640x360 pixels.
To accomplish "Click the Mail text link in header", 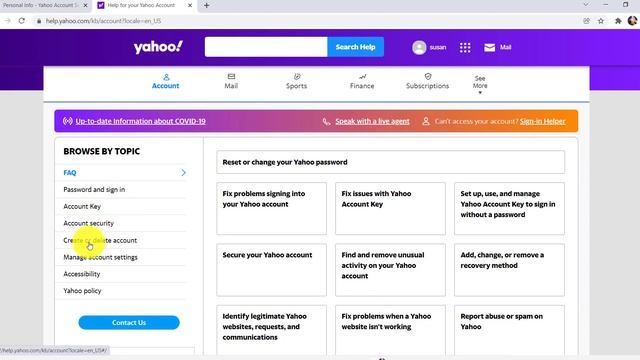I will click(x=505, y=47).
